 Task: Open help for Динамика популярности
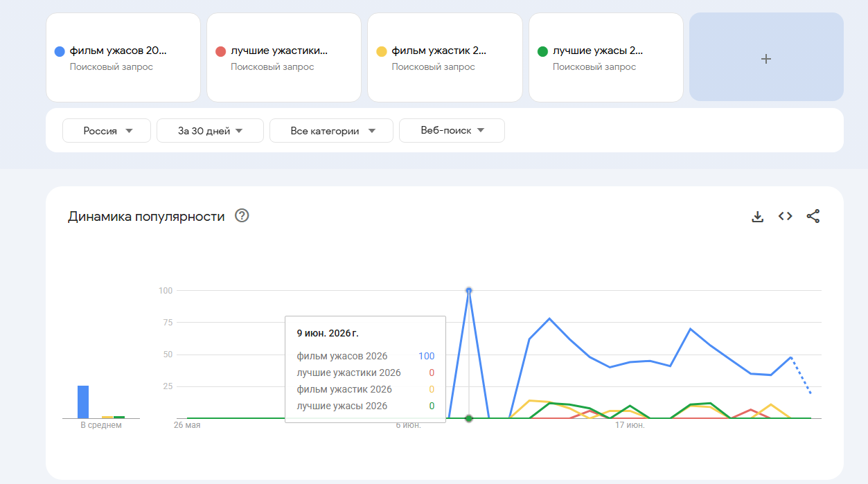(x=242, y=215)
